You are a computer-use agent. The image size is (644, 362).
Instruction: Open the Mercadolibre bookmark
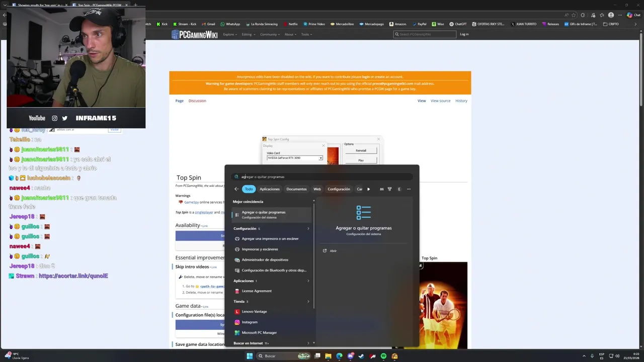pos(342,24)
